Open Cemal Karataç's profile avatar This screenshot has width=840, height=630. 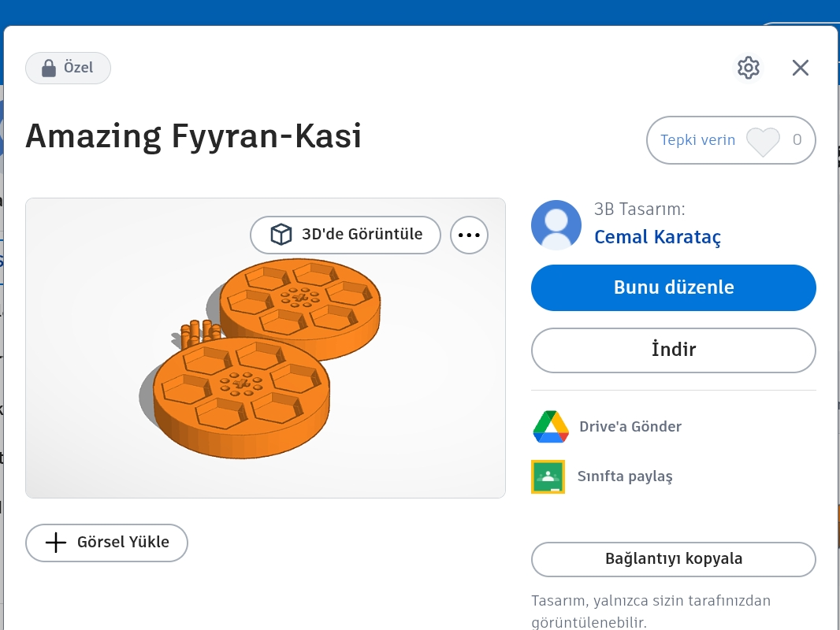(x=556, y=224)
